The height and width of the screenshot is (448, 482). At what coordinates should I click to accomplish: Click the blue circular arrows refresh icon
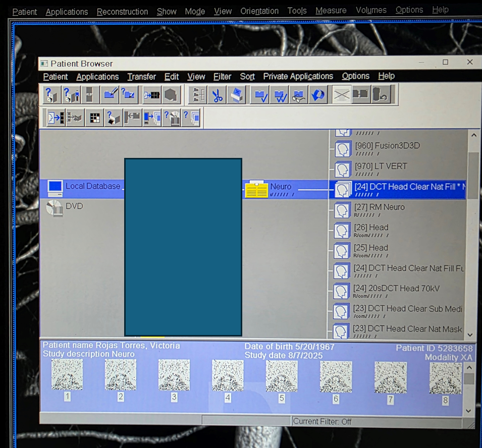coord(317,95)
